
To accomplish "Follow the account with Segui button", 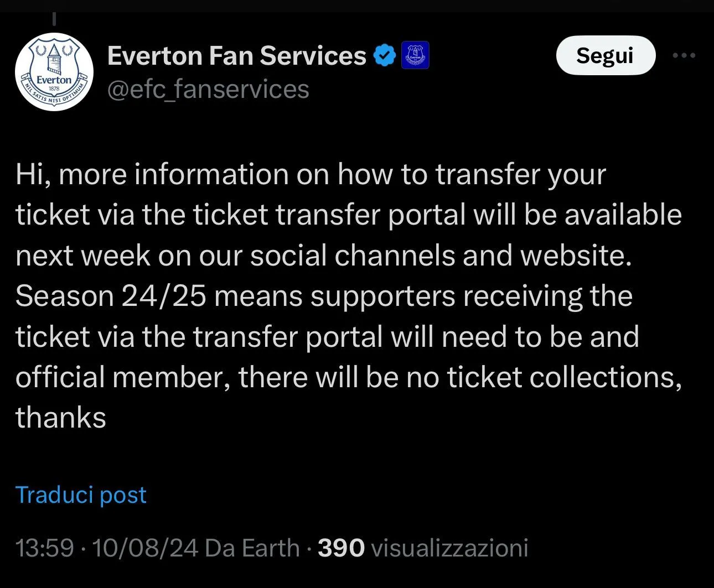I will click(605, 55).
